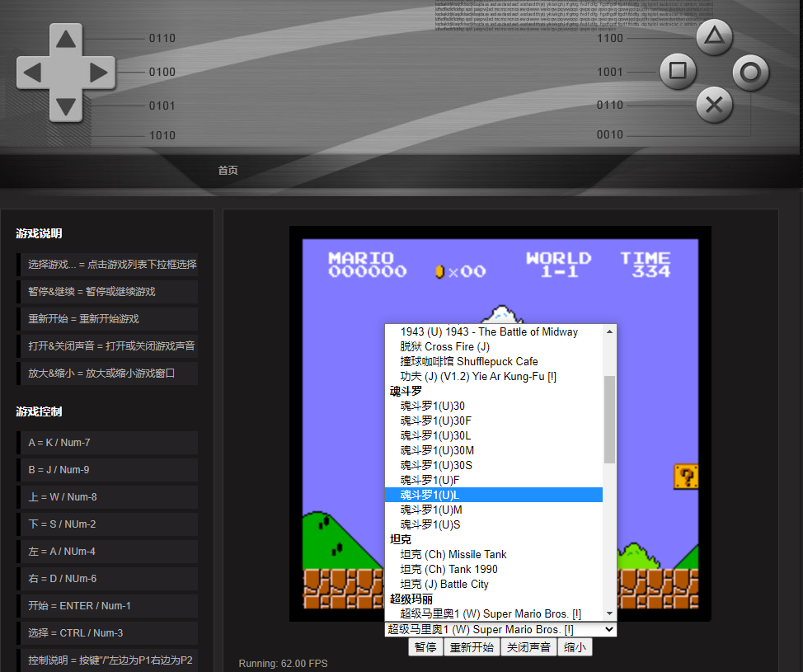Click the D-pad left arrow

[32, 73]
